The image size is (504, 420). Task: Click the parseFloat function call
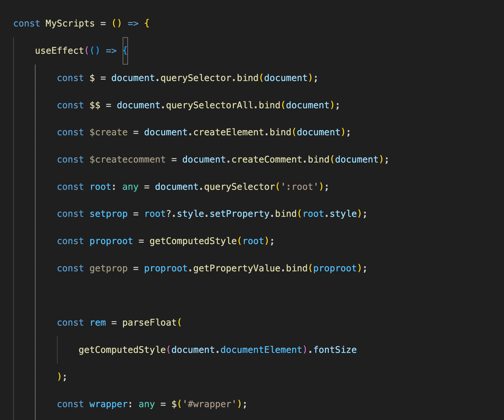(x=149, y=322)
